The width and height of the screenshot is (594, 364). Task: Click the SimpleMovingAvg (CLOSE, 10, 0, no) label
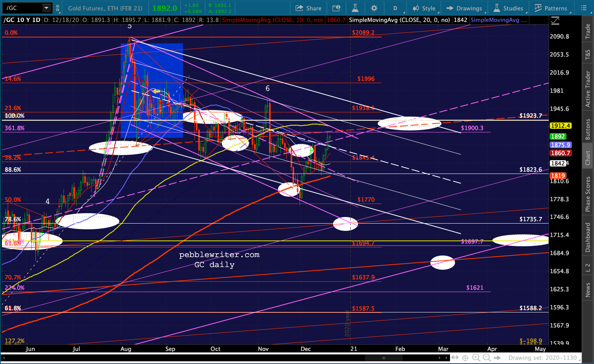click(272, 20)
